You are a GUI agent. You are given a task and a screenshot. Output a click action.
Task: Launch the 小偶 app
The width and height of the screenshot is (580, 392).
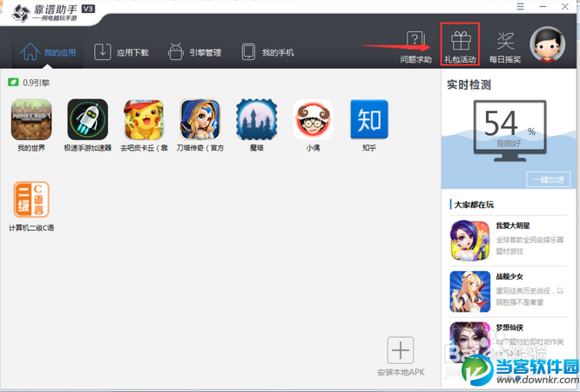tap(313, 119)
